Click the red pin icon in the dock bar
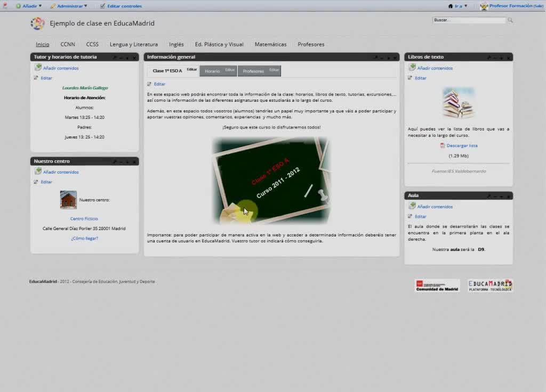 (5, 5)
